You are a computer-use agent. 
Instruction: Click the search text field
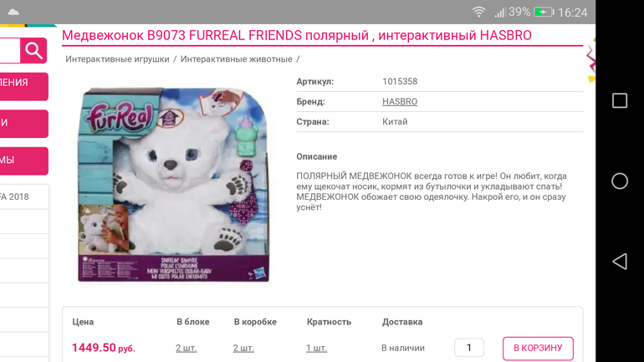click(10, 50)
